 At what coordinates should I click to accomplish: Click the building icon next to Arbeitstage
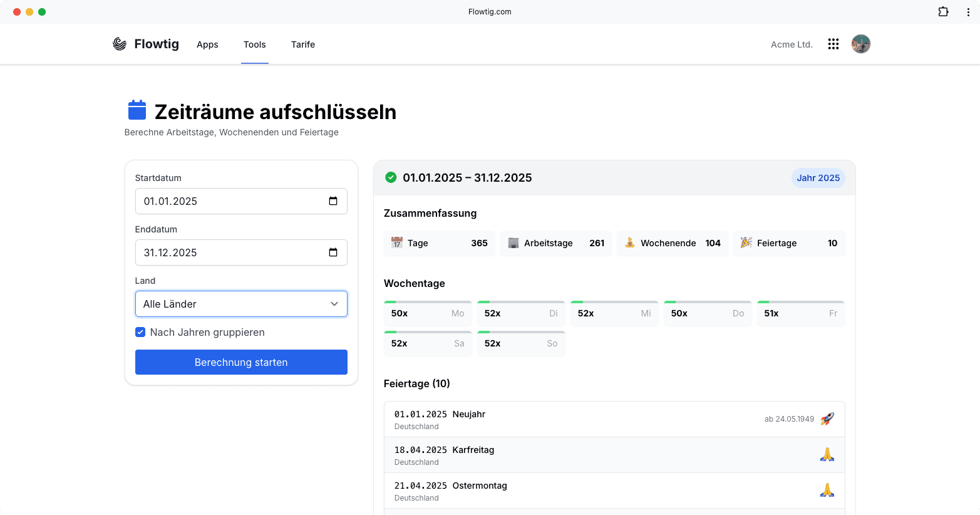click(513, 242)
